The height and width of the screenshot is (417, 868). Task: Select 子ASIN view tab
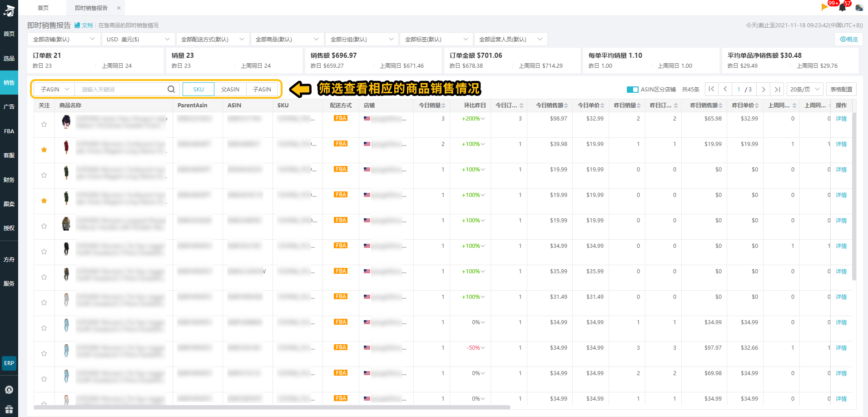click(262, 89)
